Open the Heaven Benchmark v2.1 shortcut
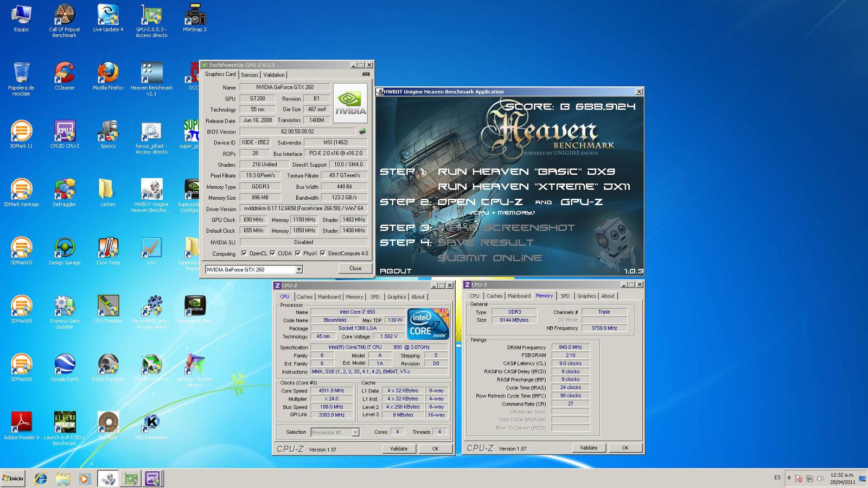The width and height of the screenshot is (868, 488). click(151, 79)
